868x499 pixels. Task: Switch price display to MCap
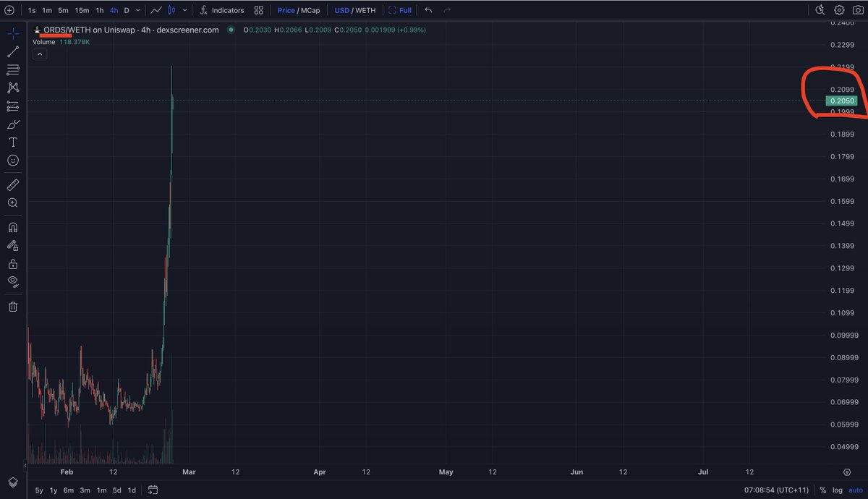[312, 10]
